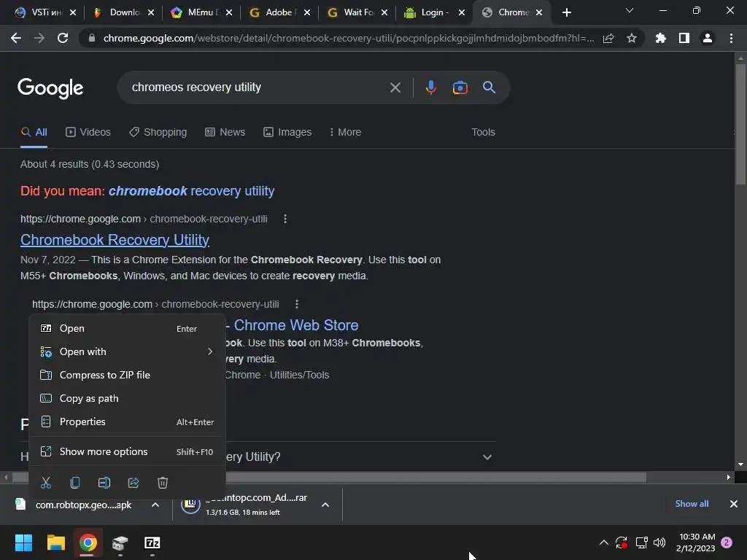The width and height of the screenshot is (747, 560).
Task: Search by image with the camera icon
Action: [460, 87]
